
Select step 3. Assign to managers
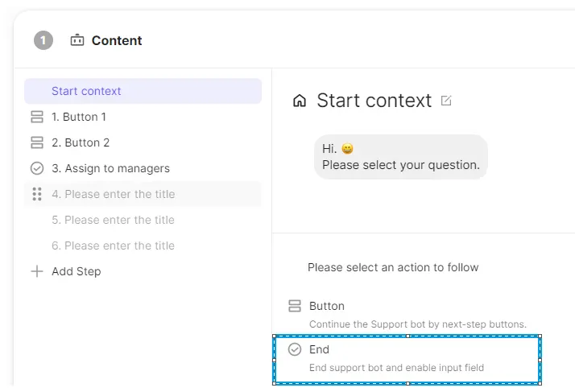(x=110, y=168)
